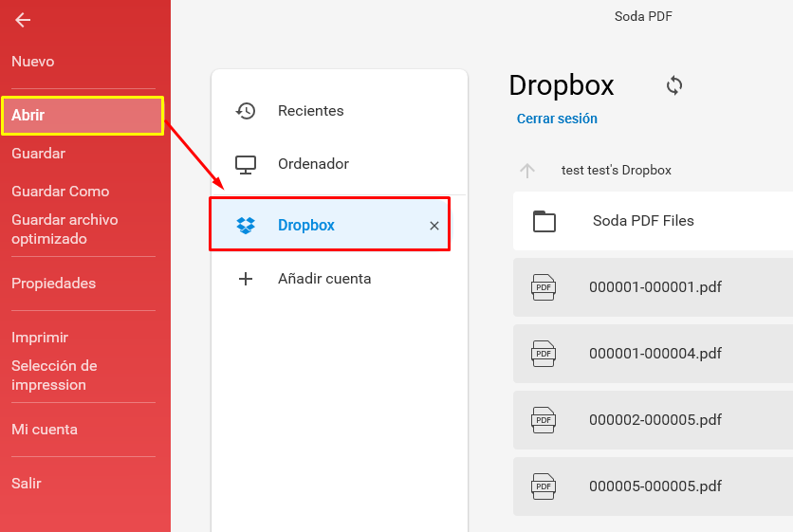This screenshot has height=532, width=793.
Task: Choose Guardar in the sidebar
Action: pyautogui.click(x=39, y=154)
